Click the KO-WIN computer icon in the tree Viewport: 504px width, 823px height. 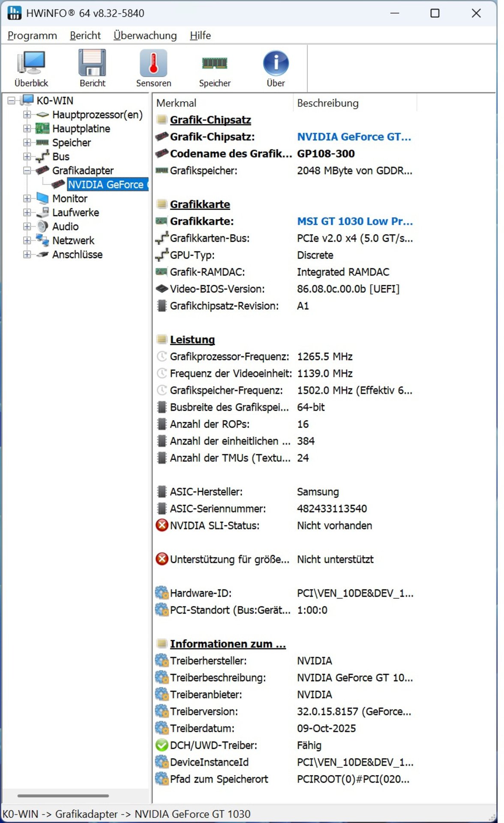click(x=28, y=100)
